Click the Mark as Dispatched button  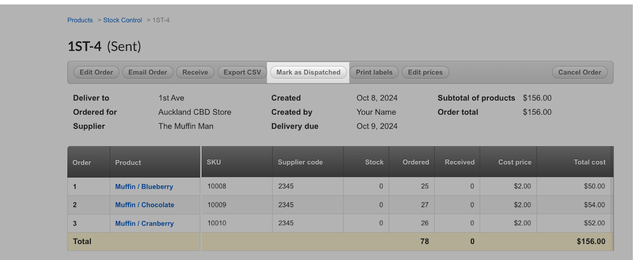coord(308,72)
